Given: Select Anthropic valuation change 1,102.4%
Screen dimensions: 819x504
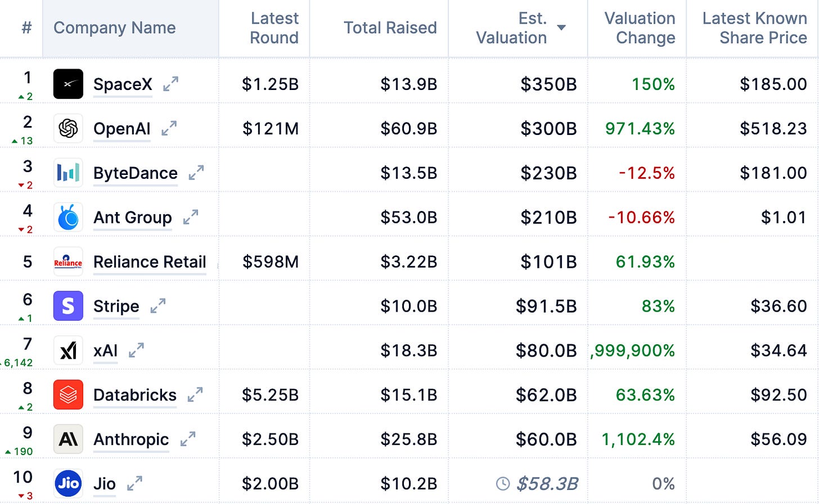Looking at the screenshot, I should 638,440.
